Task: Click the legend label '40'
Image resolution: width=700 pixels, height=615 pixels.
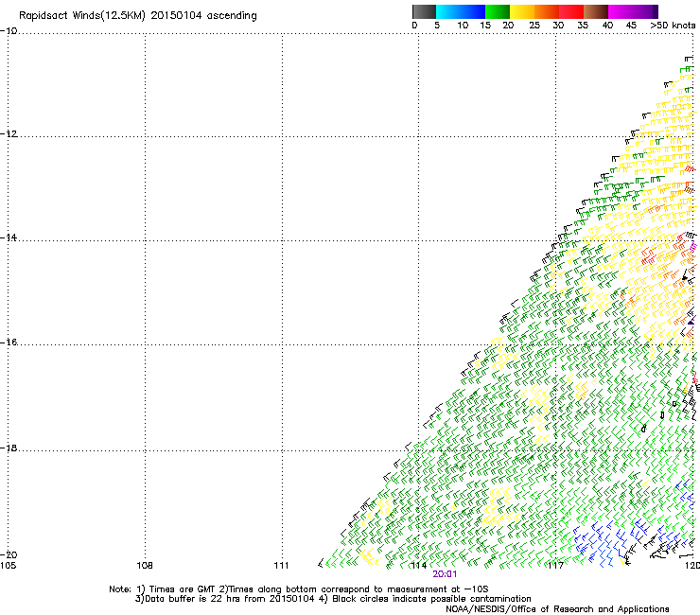Action: click(607, 26)
